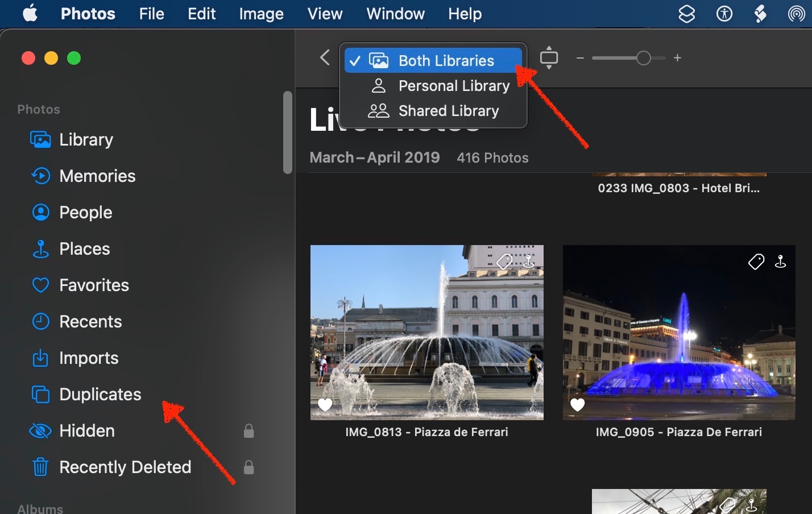Open the Accessibility menu bar icon
The image size is (812, 514).
724,14
